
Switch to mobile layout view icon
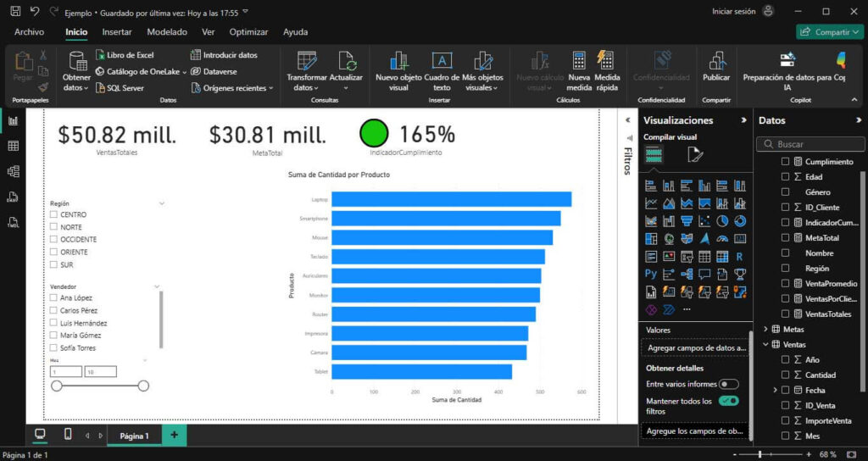tap(68, 435)
